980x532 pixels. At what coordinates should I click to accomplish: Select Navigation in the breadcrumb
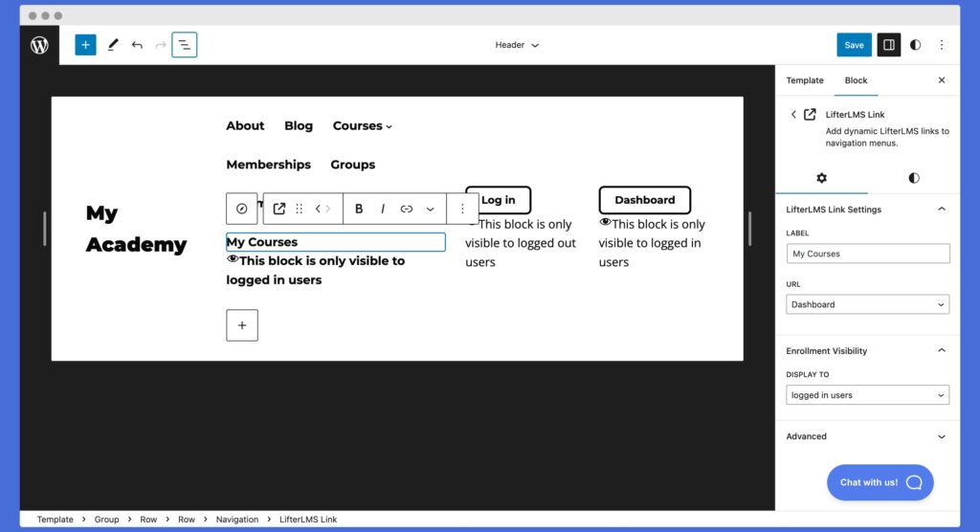[237, 520]
